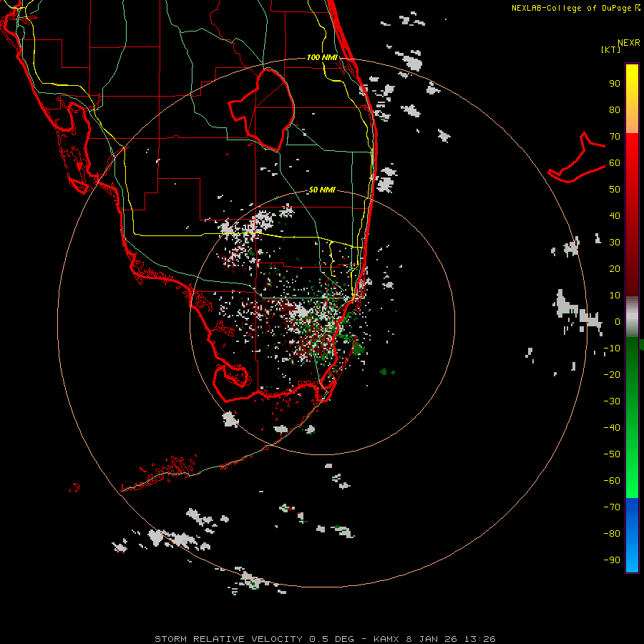
Task: Click the -60 value on the velocity scale
Action: [x=612, y=481]
